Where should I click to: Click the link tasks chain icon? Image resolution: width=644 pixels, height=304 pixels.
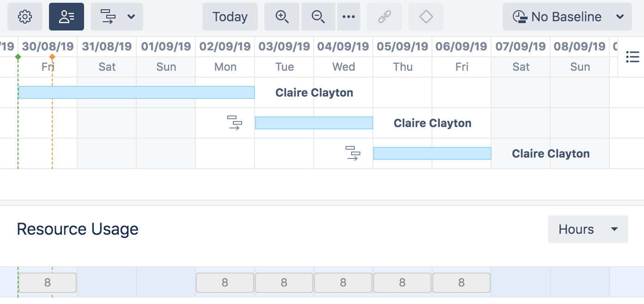coord(384,17)
